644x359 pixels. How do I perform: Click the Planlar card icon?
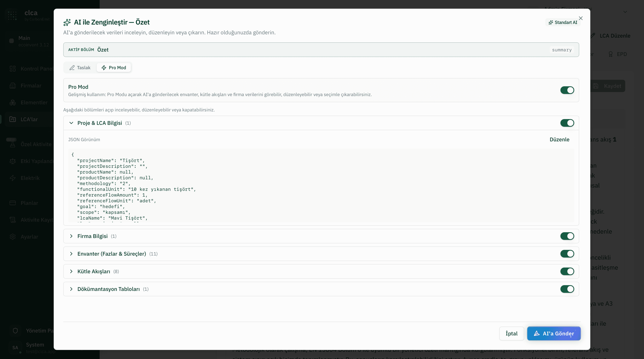click(12, 203)
